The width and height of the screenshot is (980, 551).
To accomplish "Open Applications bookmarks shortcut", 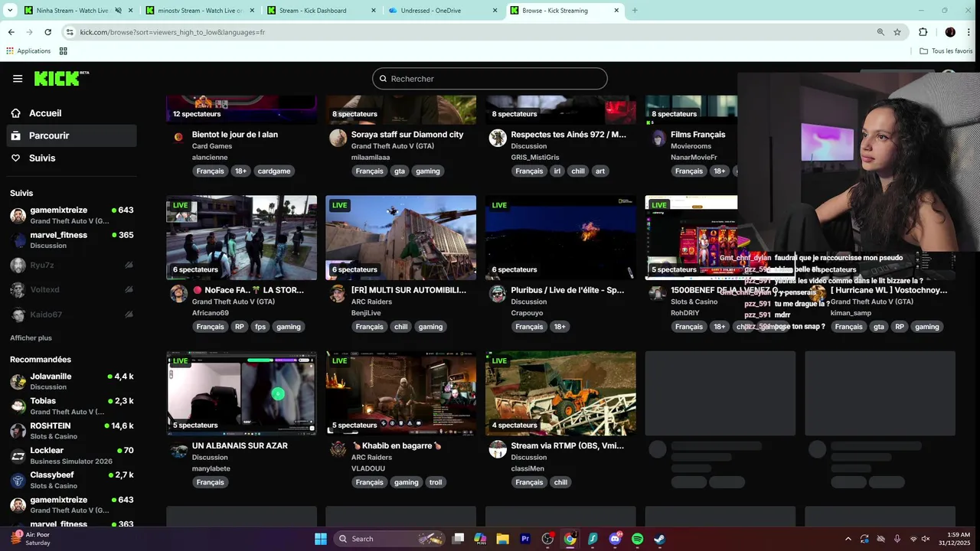I will coord(28,51).
